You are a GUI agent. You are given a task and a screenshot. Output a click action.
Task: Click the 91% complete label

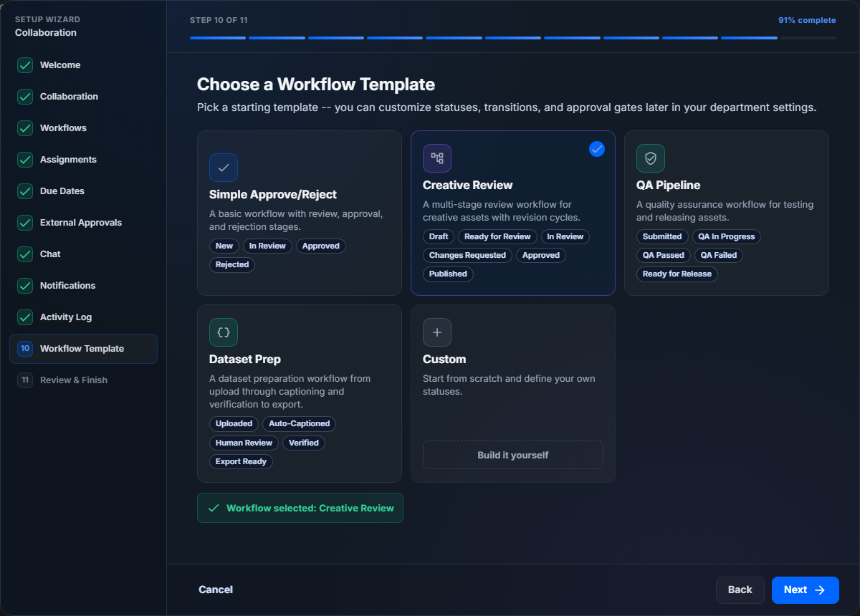click(807, 20)
